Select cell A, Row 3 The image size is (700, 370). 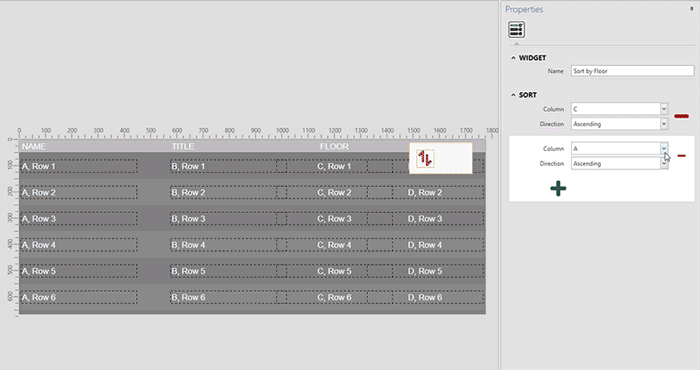[x=79, y=219]
